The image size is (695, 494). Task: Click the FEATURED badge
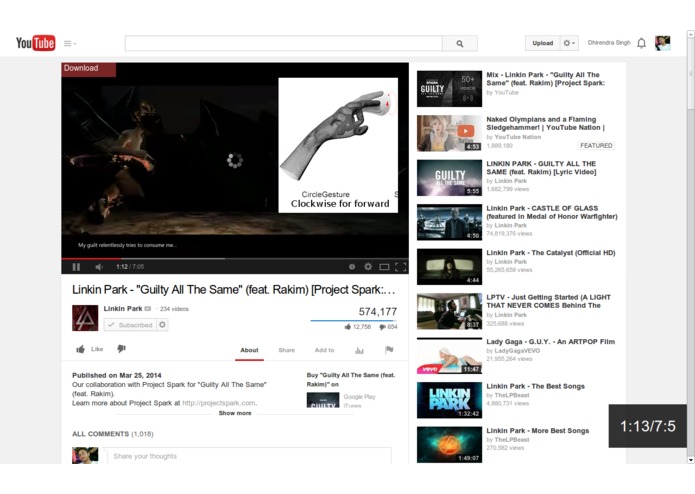[596, 145]
